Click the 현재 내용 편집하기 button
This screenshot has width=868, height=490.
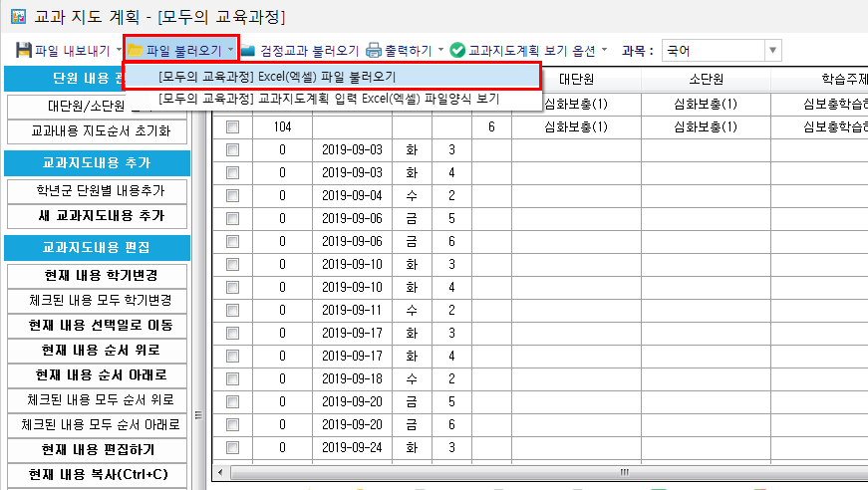click(98, 449)
